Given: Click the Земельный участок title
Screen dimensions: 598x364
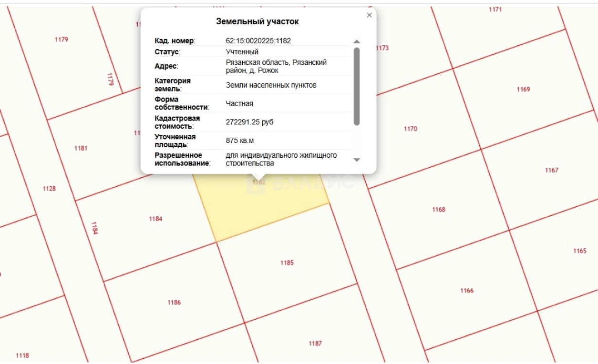Looking at the screenshot, I should click(258, 21).
